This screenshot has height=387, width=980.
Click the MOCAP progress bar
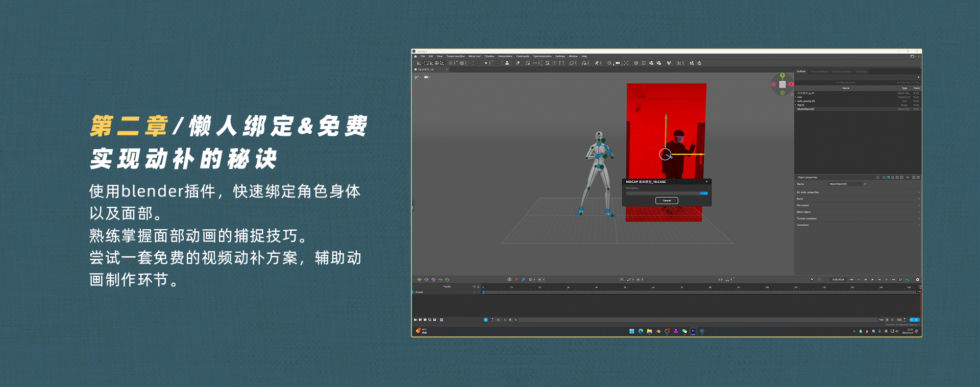click(667, 193)
